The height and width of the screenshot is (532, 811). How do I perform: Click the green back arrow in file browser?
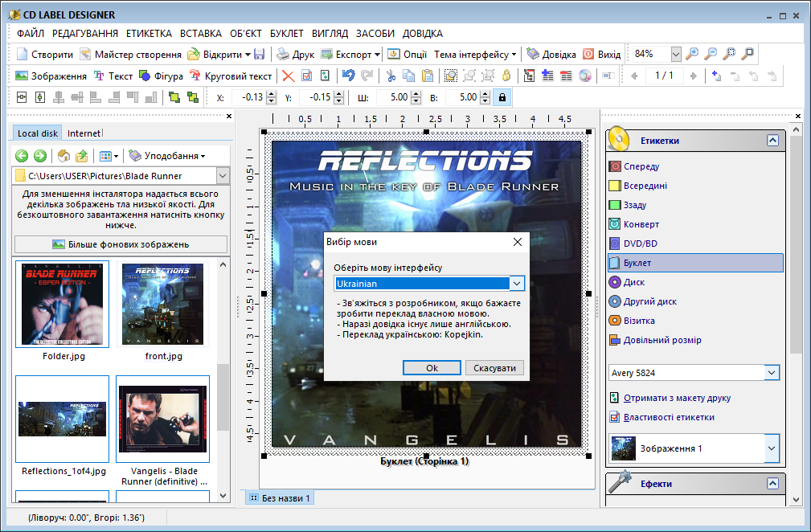pyautogui.click(x=22, y=156)
